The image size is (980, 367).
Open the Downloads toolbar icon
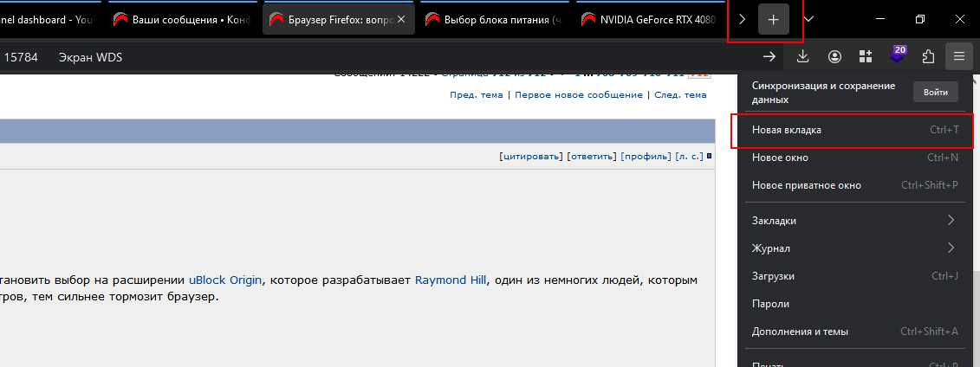(803, 57)
